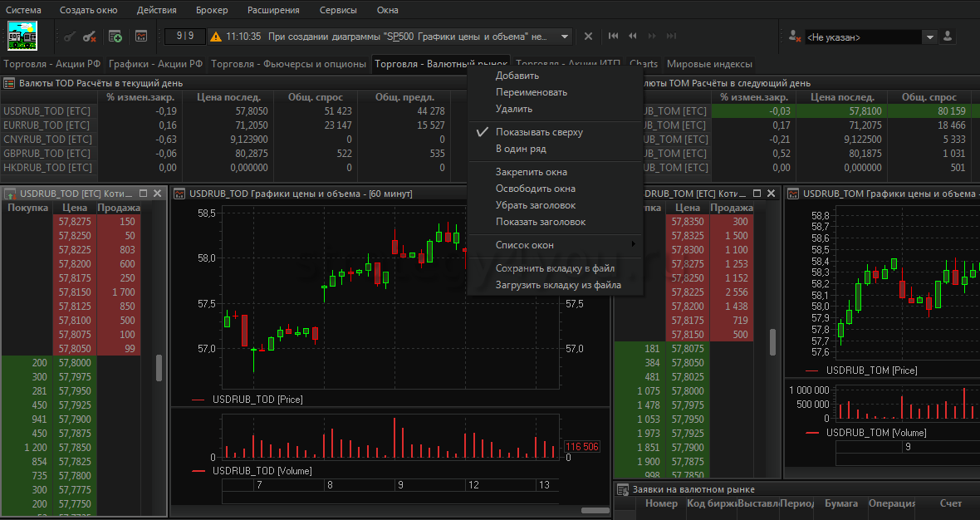The image size is (980, 520).
Task: Click the connect-to-server key icon
Action: (x=70, y=37)
